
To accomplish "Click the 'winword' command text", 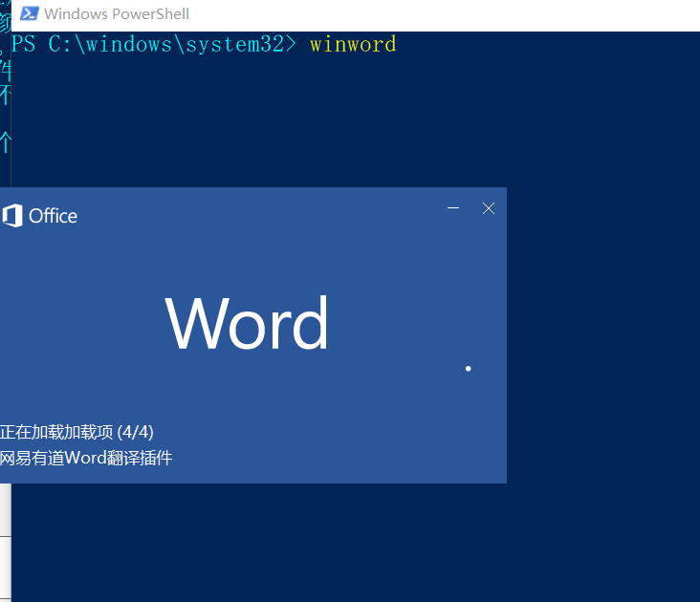I will pos(353,44).
